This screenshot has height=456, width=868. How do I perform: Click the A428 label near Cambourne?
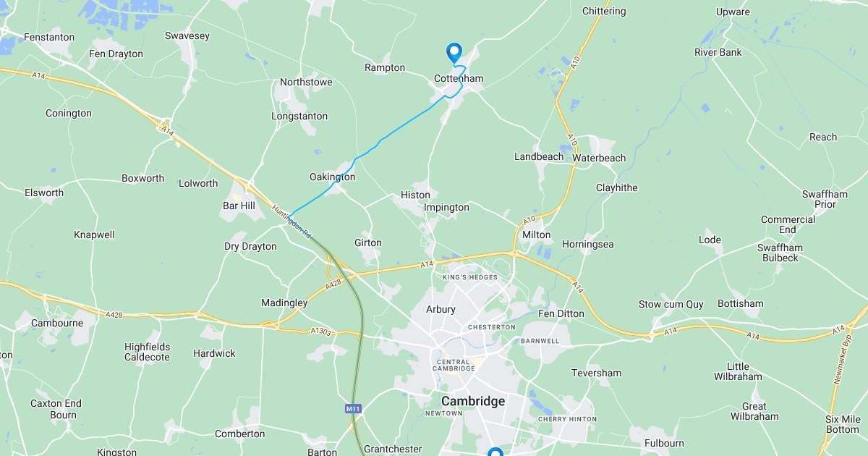tap(114, 315)
